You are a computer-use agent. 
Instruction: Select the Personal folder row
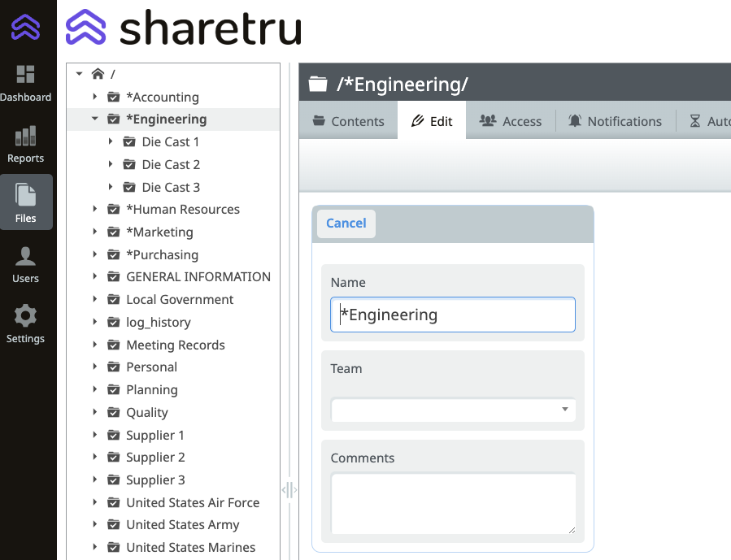173,367
